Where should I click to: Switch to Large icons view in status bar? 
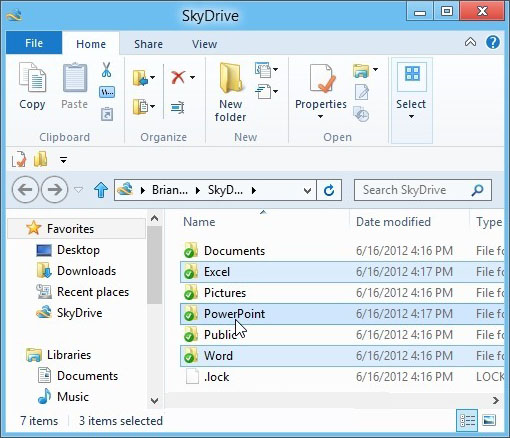click(489, 420)
